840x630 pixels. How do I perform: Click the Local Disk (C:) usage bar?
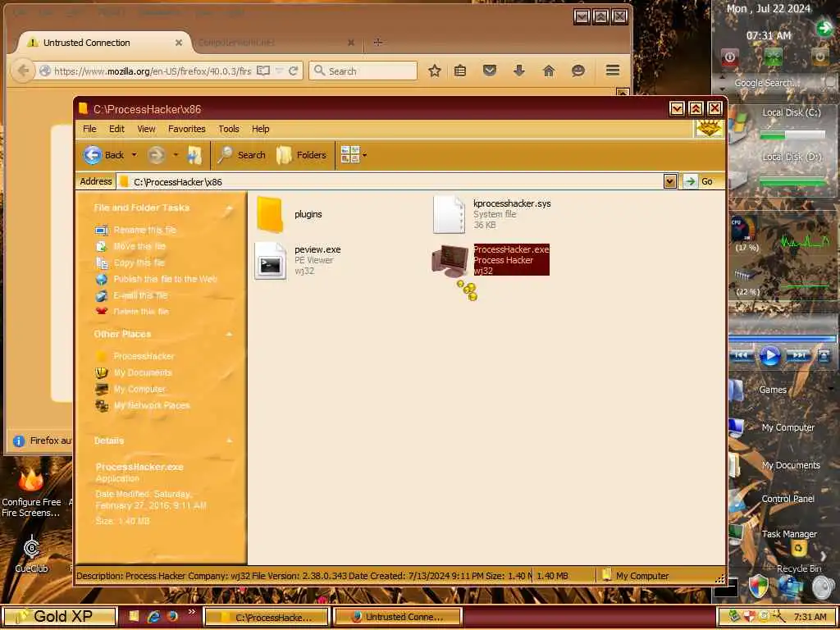click(792, 135)
